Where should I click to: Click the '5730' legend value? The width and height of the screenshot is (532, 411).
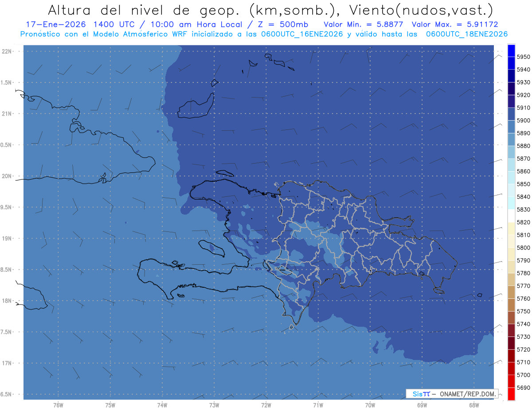pos(524,337)
